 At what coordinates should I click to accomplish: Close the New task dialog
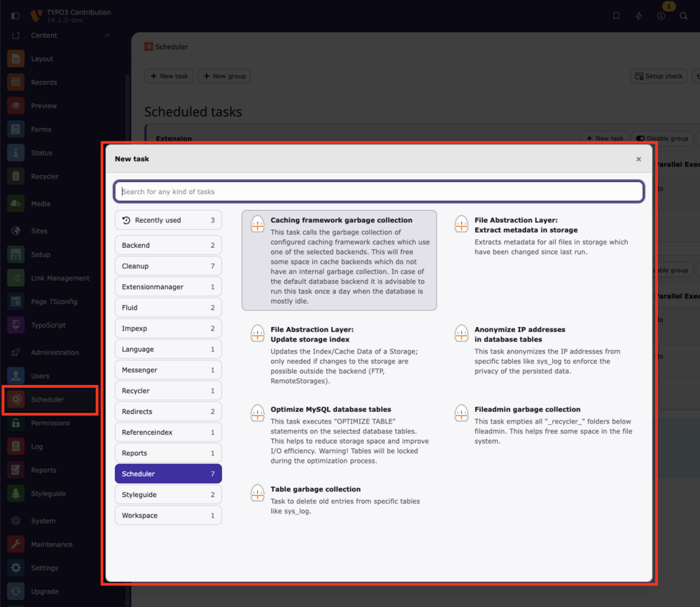(638, 159)
